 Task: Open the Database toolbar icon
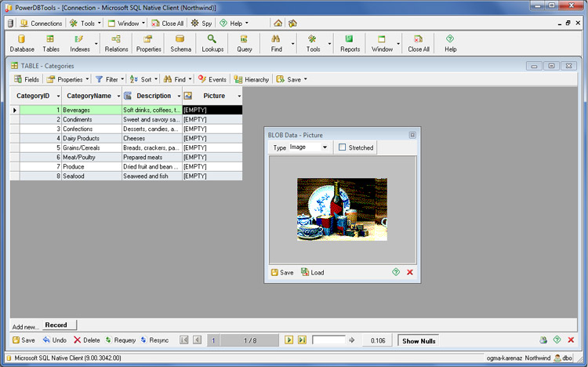[22, 43]
